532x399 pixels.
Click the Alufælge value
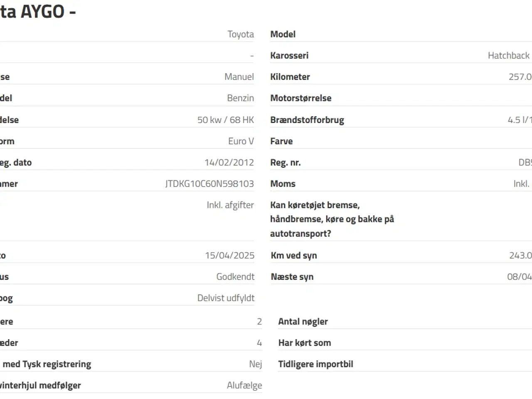244,385
